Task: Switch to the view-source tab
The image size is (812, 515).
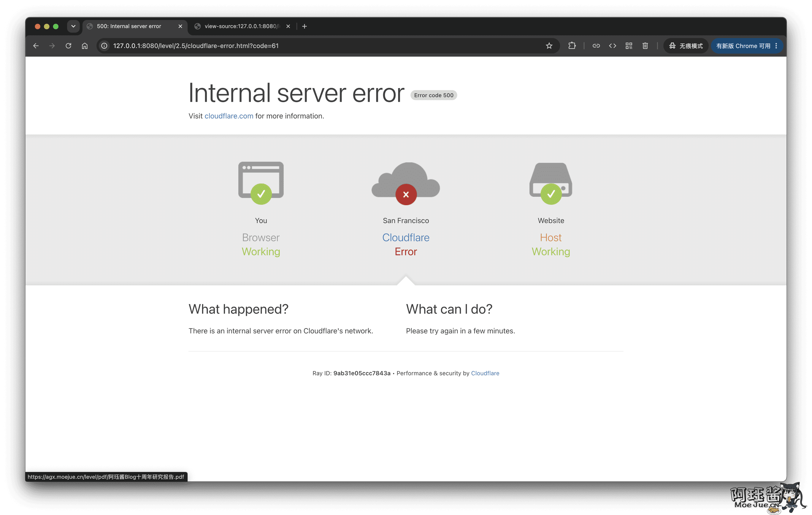Action: (241, 26)
